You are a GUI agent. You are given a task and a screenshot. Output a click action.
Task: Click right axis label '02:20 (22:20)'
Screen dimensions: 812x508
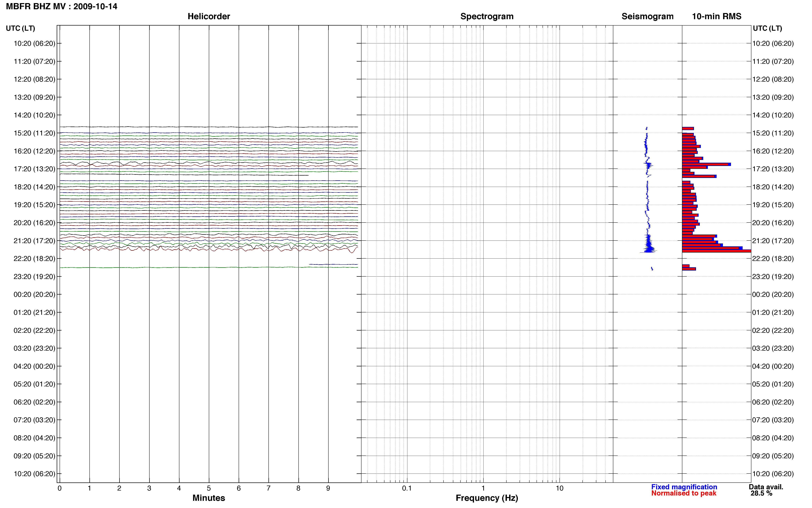click(773, 330)
